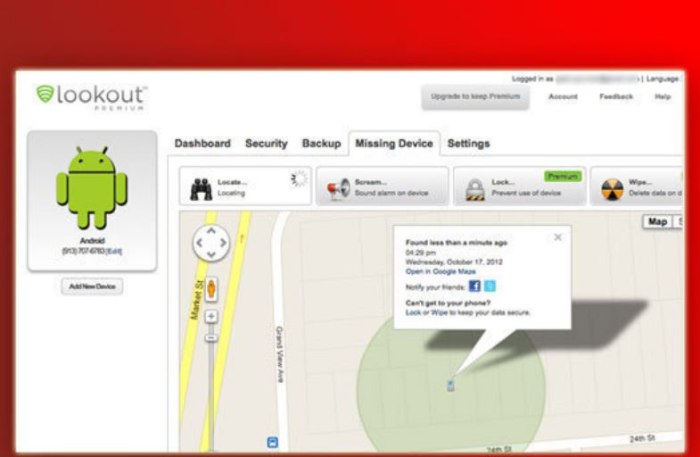Screen dimensions: 700x457
Task: Open the Dashboard tab
Action: [x=203, y=143]
